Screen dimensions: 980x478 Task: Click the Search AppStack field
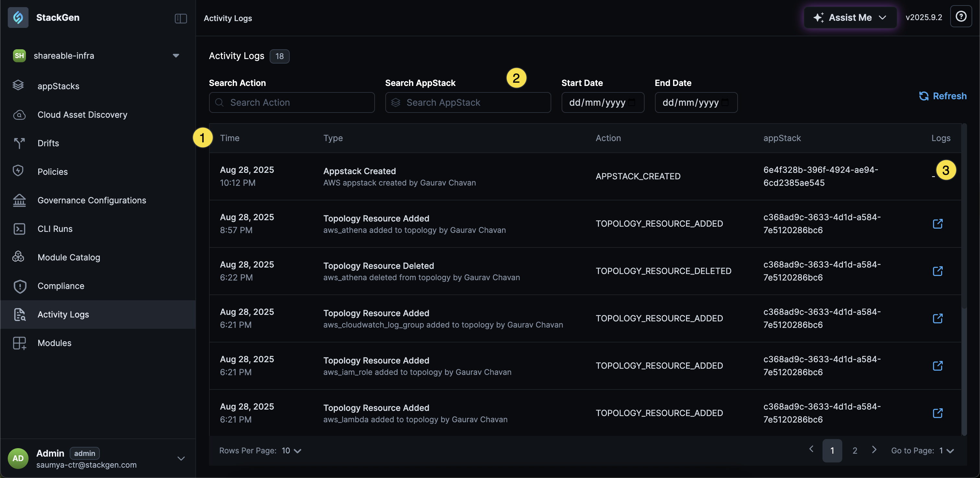(x=468, y=102)
